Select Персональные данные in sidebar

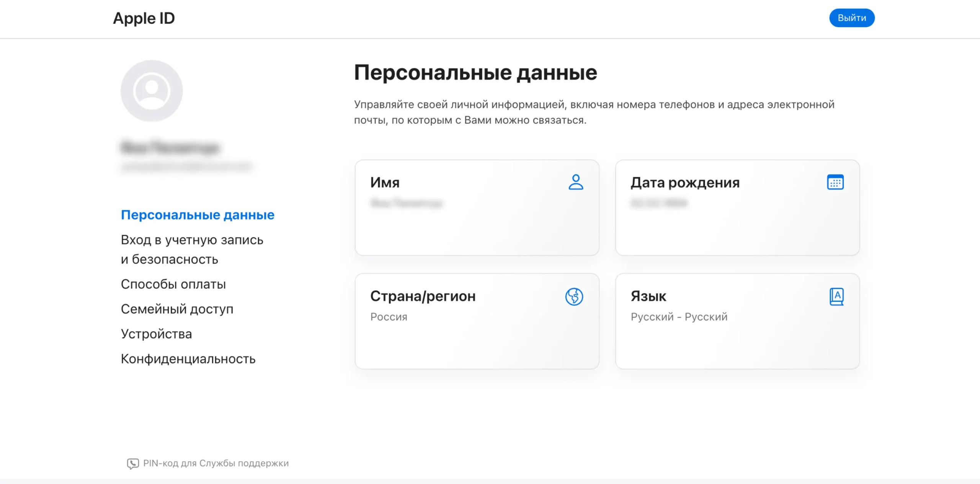click(198, 215)
